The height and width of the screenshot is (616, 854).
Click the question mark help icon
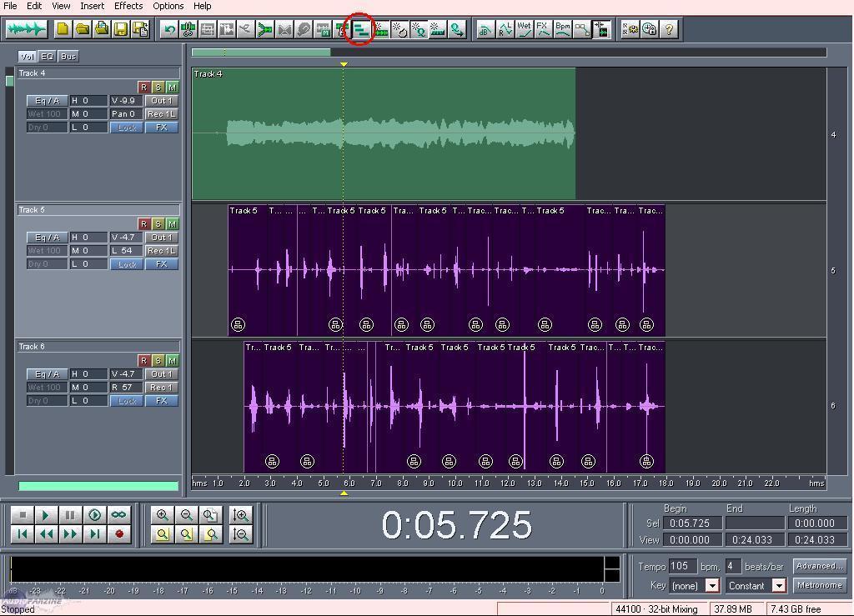[x=669, y=29]
